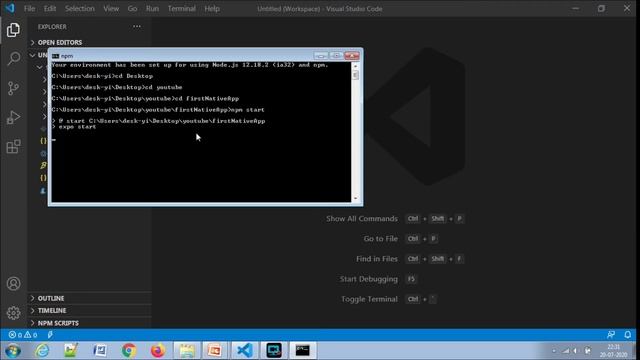Switch to Visual Studio Code on the taskbar
This screenshot has height=360, width=640.
point(244,351)
